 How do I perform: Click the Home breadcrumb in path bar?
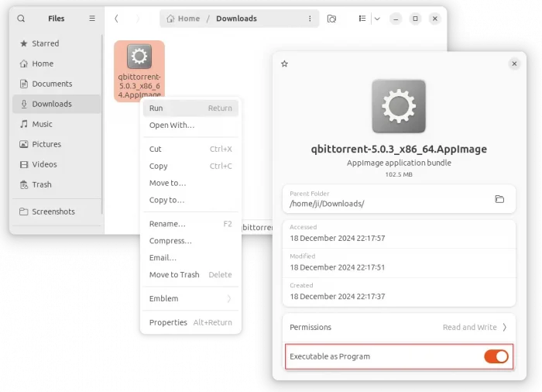184,19
